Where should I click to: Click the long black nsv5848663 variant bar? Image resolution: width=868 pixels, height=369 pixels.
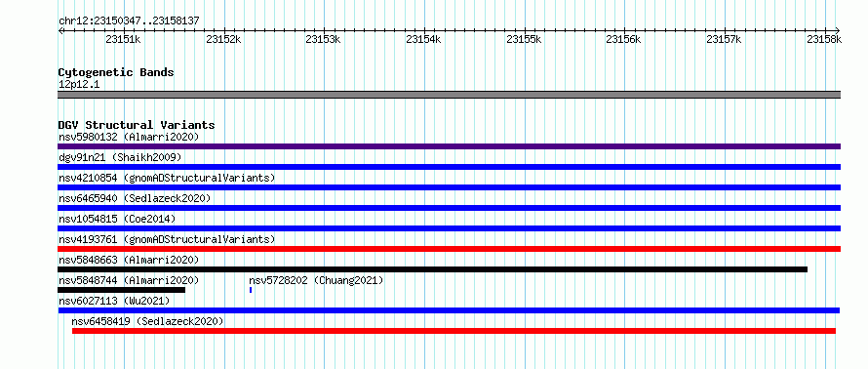point(432,269)
